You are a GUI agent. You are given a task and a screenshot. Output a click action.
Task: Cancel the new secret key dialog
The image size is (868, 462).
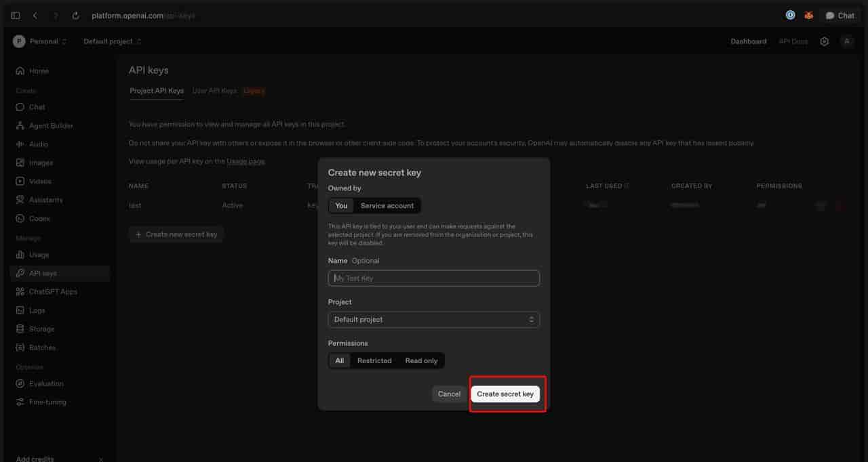coord(449,394)
